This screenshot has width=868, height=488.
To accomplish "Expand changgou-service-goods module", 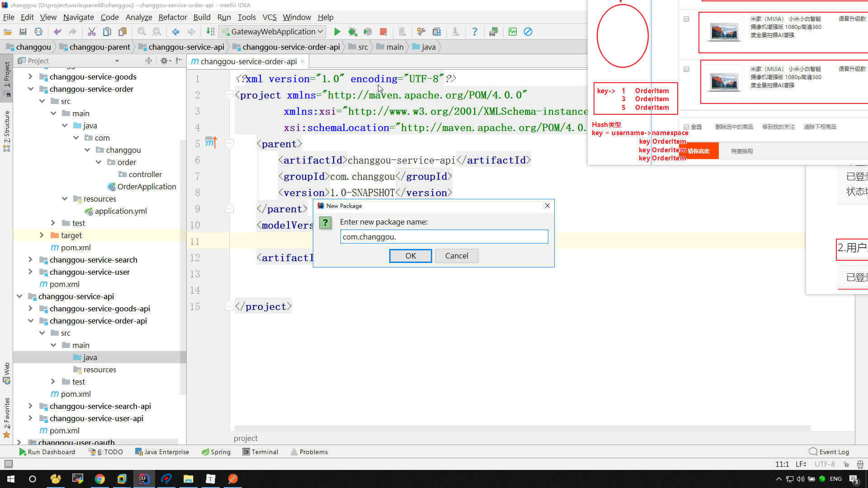I will point(30,77).
